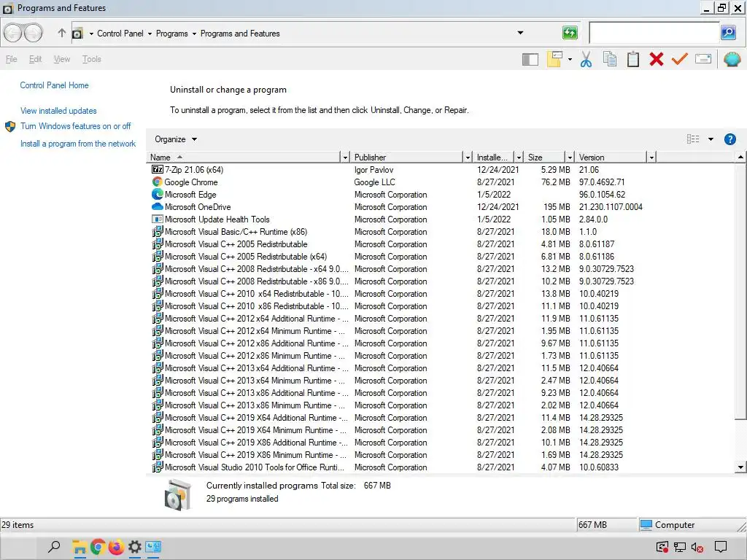Click the Back navigation arrow button
Viewport: 747px width, 560px height.
point(13,33)
